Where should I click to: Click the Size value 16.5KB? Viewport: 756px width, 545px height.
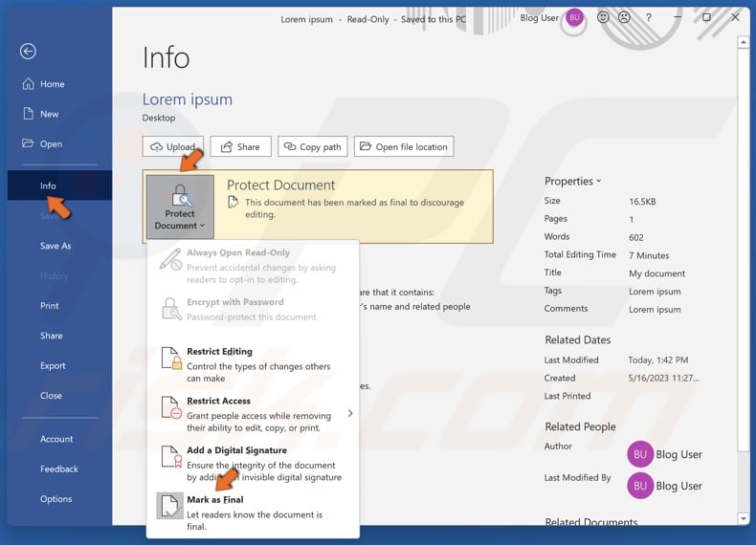click(642, 202)
